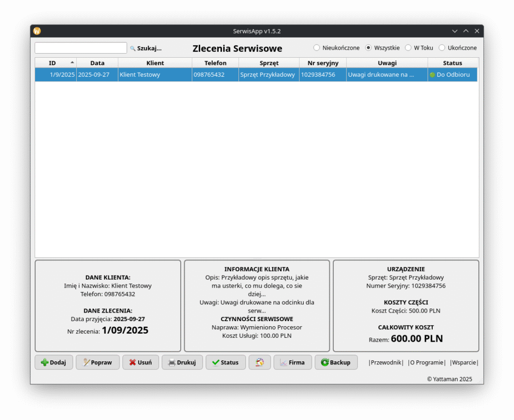Sort by the Status column header
The image size is (514, 420).
click(x=452, y=63)
